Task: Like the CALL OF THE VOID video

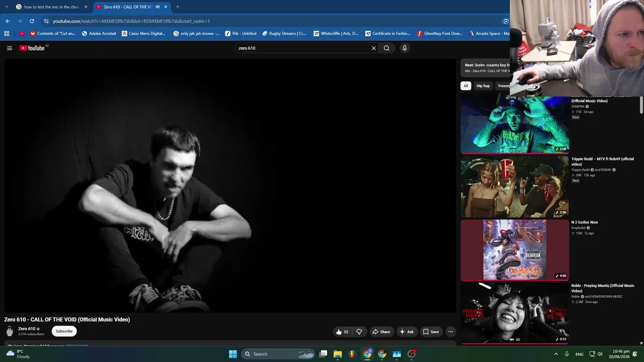Action: pyautogui.click(x=342, y=332)
